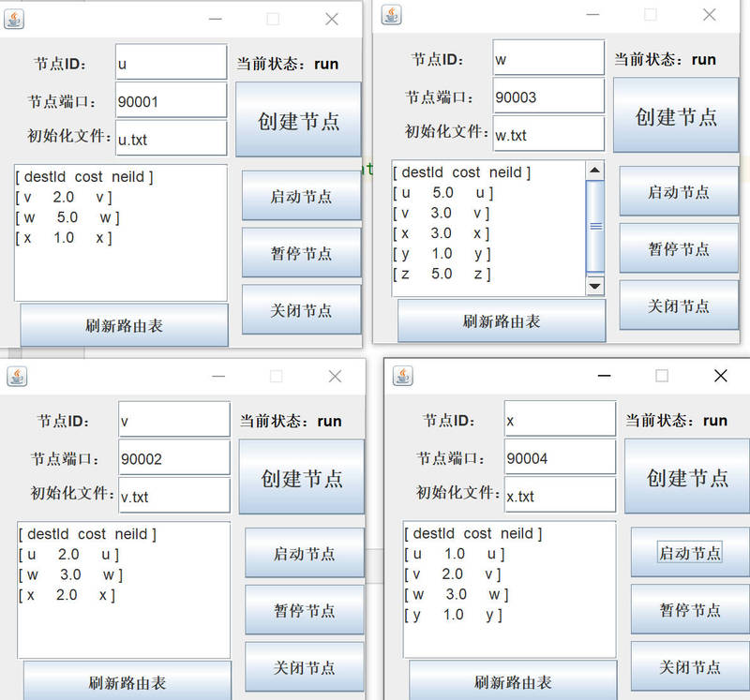Click init file field containing v.txt
This screenshot has height=700, width=750.
pyautogui.click(x=174, y=495)
